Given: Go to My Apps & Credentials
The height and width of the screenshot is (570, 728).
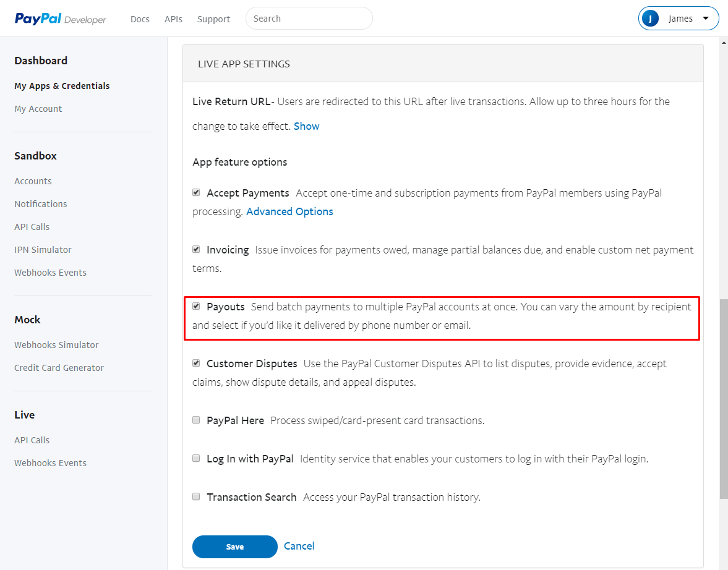Looking at the screenshot, I should point(62,86).
